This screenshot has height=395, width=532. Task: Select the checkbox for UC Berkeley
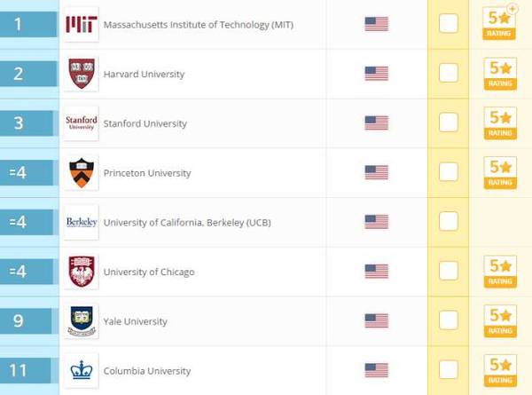[449, 221]
